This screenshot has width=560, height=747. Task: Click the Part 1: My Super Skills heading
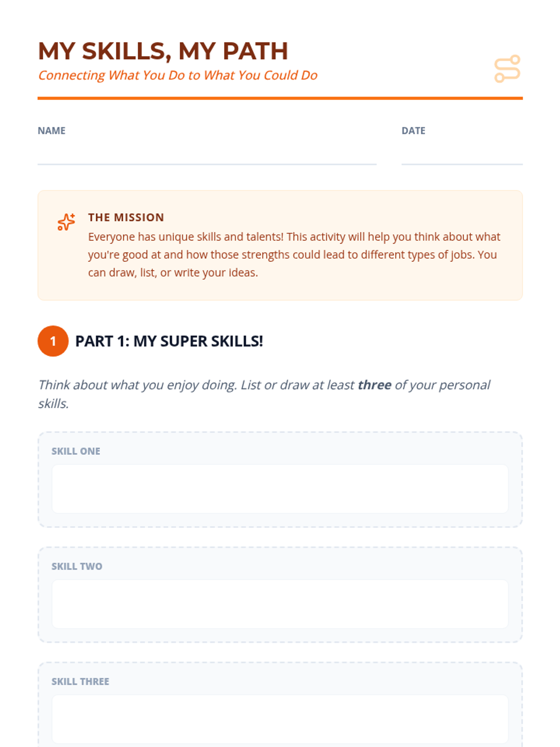click(169, 341)
